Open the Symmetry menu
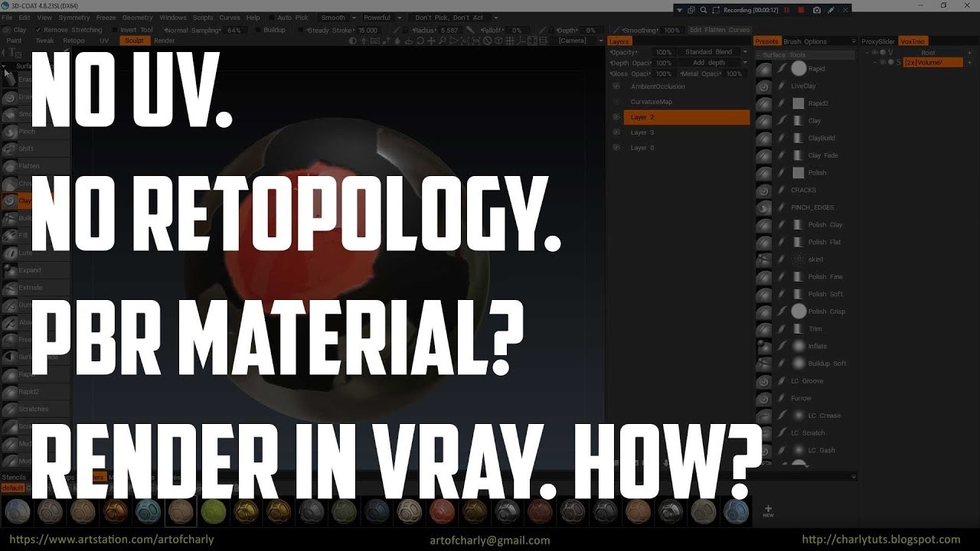The image size is (980, 551). coord(74,18)
